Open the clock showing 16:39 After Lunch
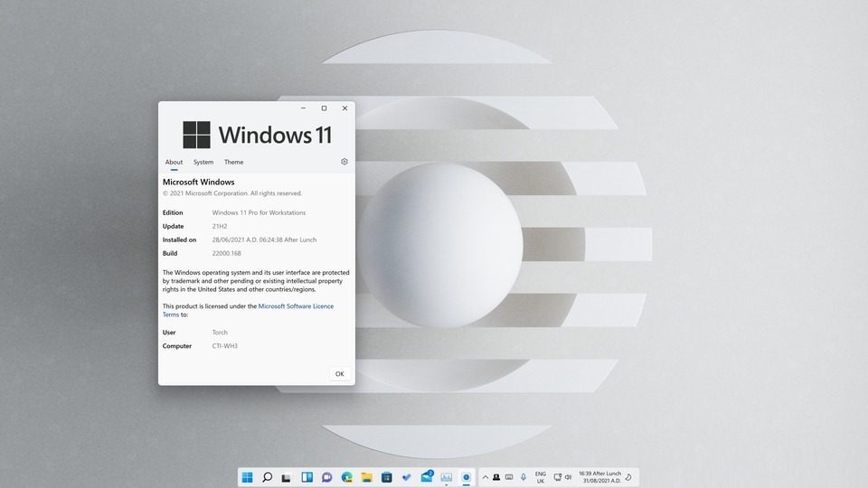Screen dimensions: 868x488 point(600,477)
